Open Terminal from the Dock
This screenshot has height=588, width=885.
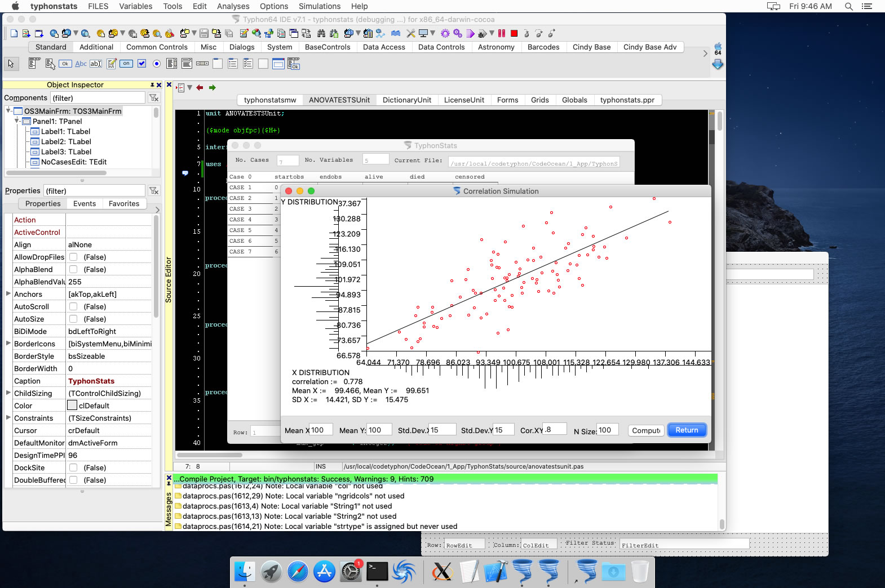[x=377, y=571]
